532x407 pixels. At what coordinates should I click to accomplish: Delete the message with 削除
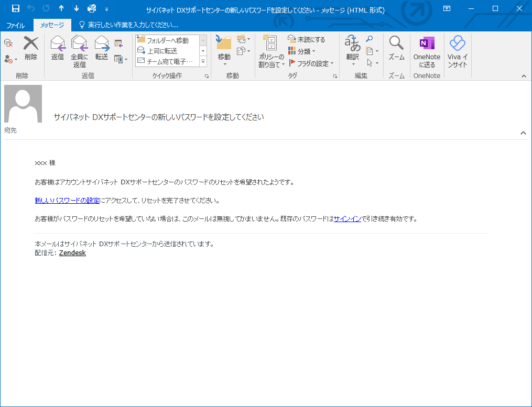(31, 49)
